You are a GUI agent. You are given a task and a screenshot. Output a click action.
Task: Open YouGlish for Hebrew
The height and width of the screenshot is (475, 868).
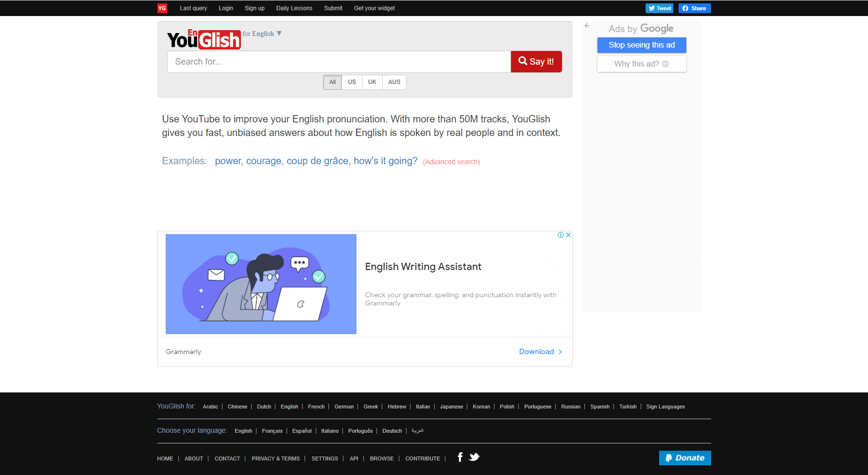(x=397, y=407)
